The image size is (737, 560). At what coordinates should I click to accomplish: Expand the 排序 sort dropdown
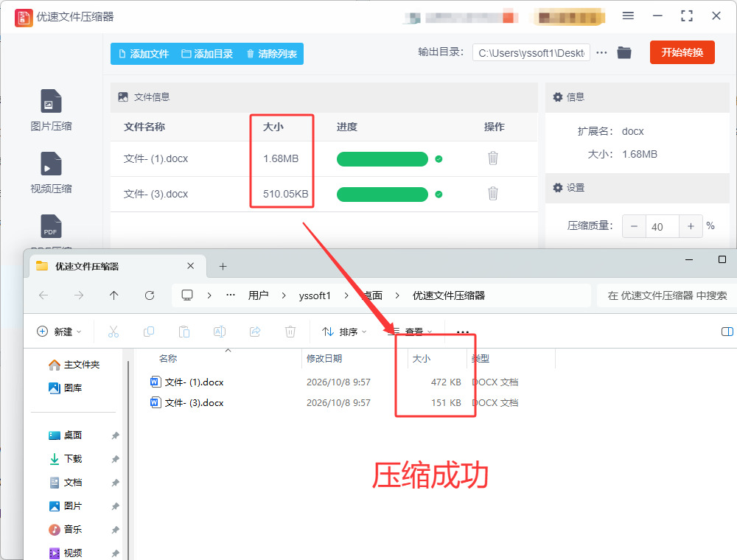(344, 332)
